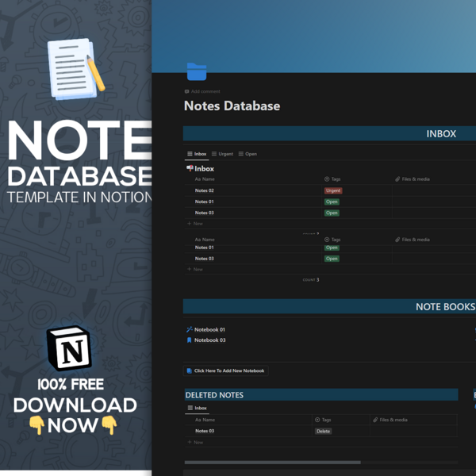This screenshot has height=476, width=476.
Task: Click the bookmark icon beside Notebook 03
Action: pyautogui.click(x=189, y=340)
